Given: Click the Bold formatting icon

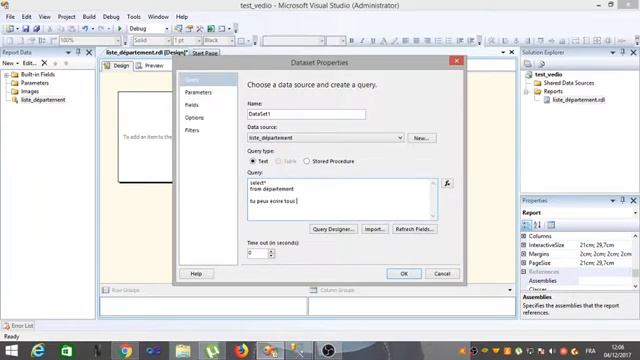Looking at the screenshot, I should pos(351,41).
